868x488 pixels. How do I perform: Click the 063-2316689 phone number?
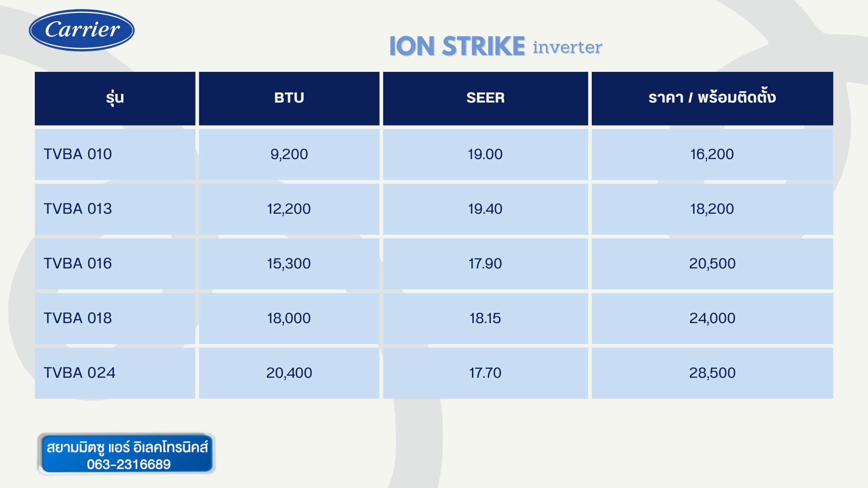(x=129, y=465)
